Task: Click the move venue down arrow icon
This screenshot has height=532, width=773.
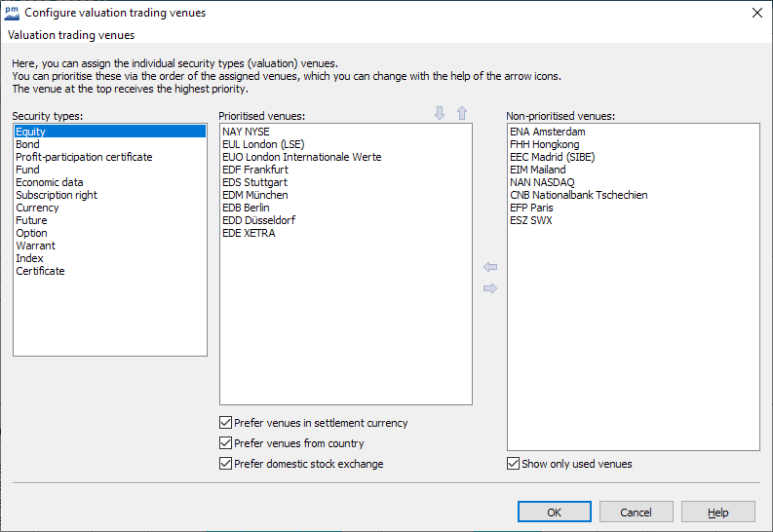Action: [440, 114]
